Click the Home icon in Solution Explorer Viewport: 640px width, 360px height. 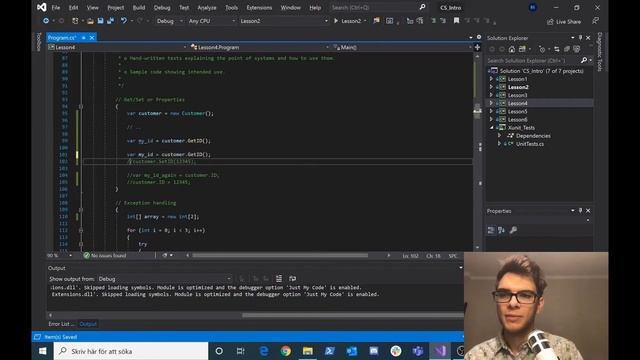(512, 49)
